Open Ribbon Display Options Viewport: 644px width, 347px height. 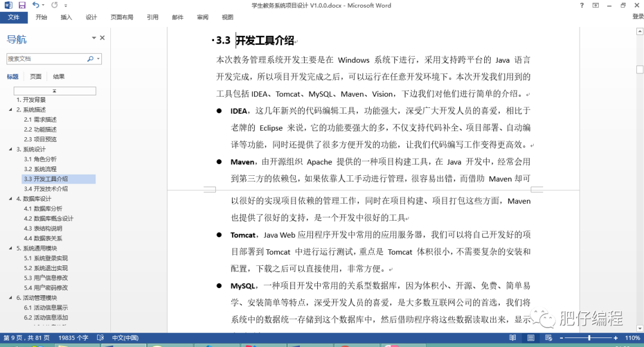coord(596,5)
